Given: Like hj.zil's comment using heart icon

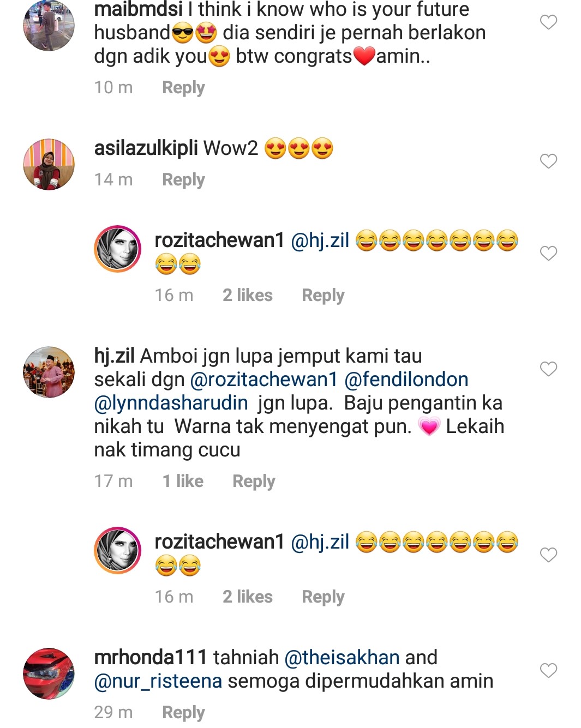Looking at the screenshot, I should pos(548,369).
